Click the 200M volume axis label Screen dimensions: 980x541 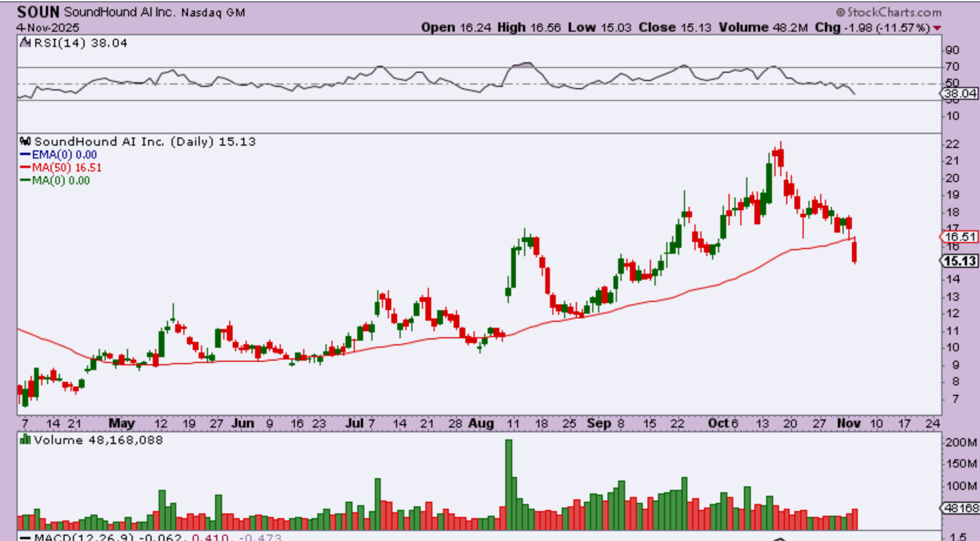click(961, 442)
